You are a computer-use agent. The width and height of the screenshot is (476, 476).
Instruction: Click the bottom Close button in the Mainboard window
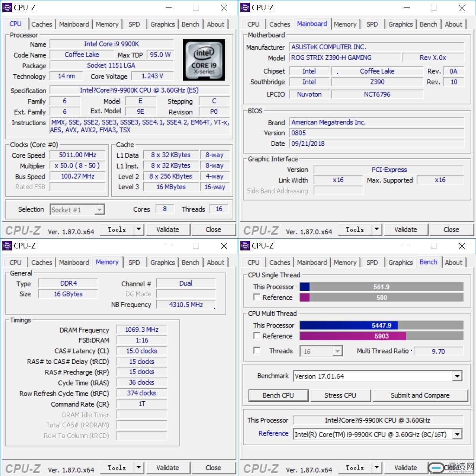click(x=452, y=230)
